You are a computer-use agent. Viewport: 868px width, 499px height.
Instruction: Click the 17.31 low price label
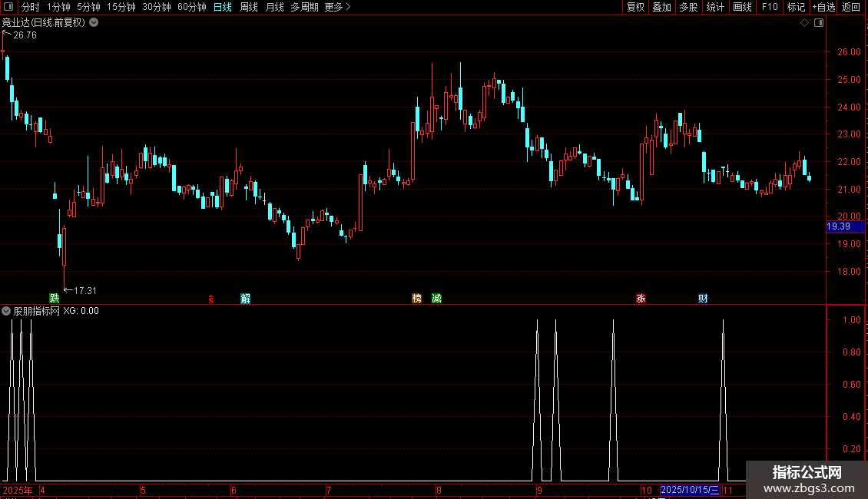pos(84,290)
